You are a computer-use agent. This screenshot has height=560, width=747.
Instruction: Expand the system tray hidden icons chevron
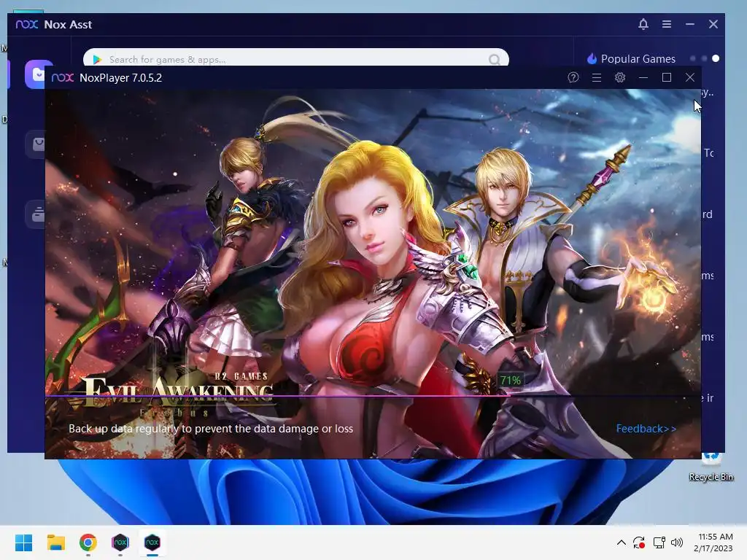tap(622, 542)
